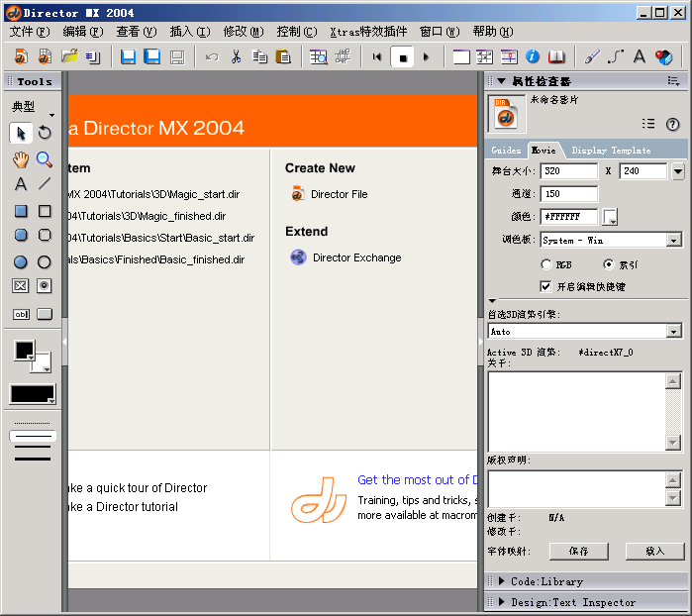Viewport: 692px width, 616px height.
Task: Click the New Movie toolbar icon
Action: pyautogui.click(x=21, y=57)
